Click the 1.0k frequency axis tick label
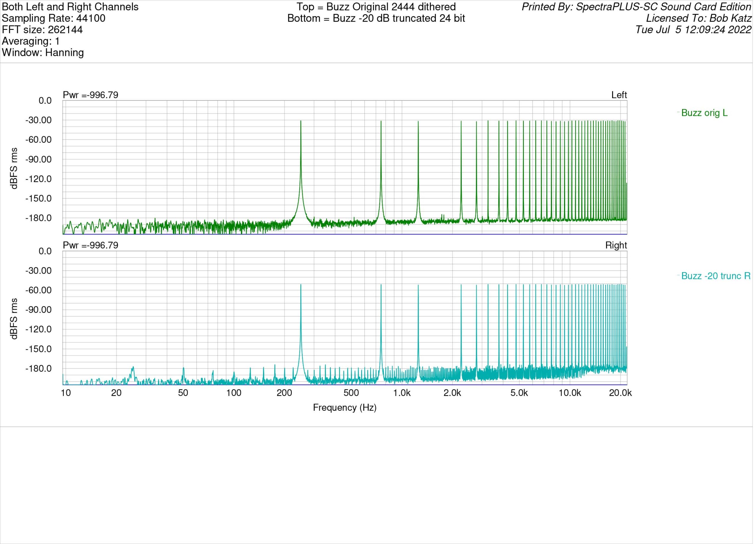 tap(402, 393)
